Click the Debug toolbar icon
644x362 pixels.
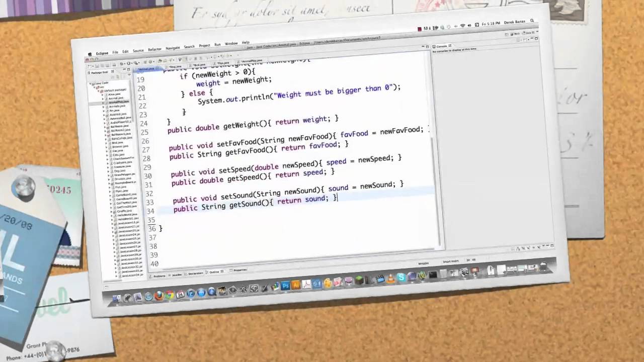coord(122,63)
